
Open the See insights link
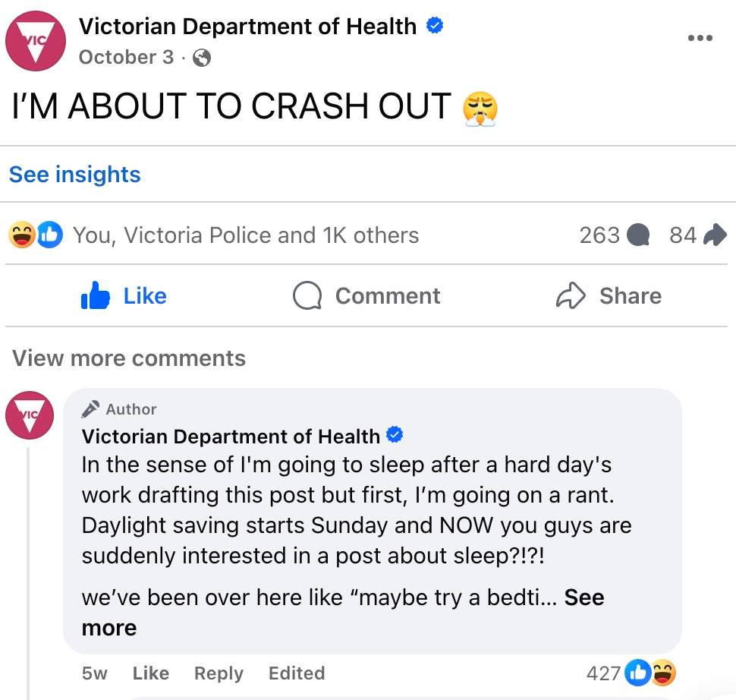click(74, 174)
